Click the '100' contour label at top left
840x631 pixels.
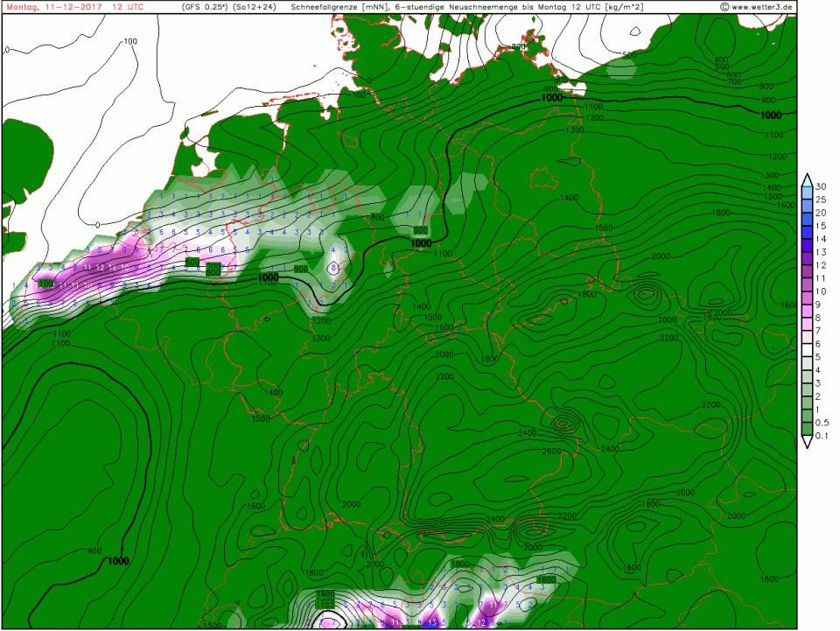coord(130,42)
